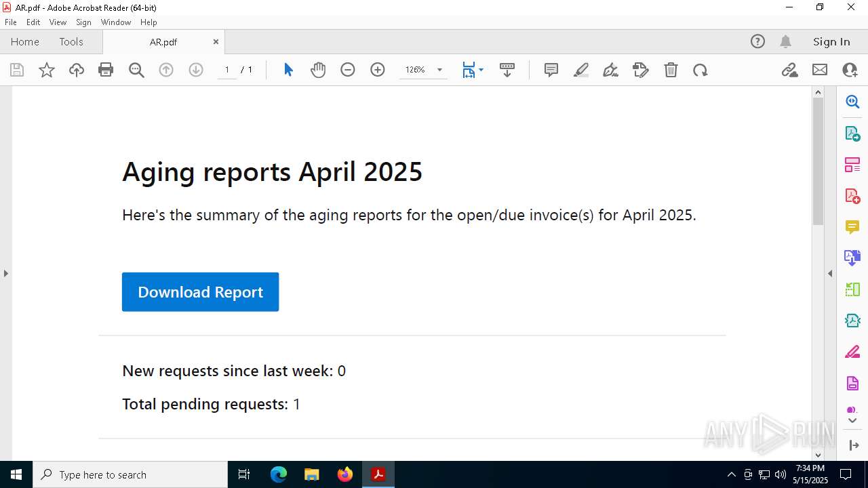Save the file with the floppy disk icon

click(17, 70)
